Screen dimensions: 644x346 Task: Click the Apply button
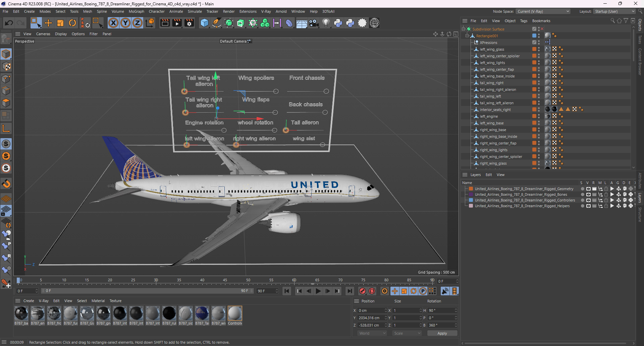(442, 333)
